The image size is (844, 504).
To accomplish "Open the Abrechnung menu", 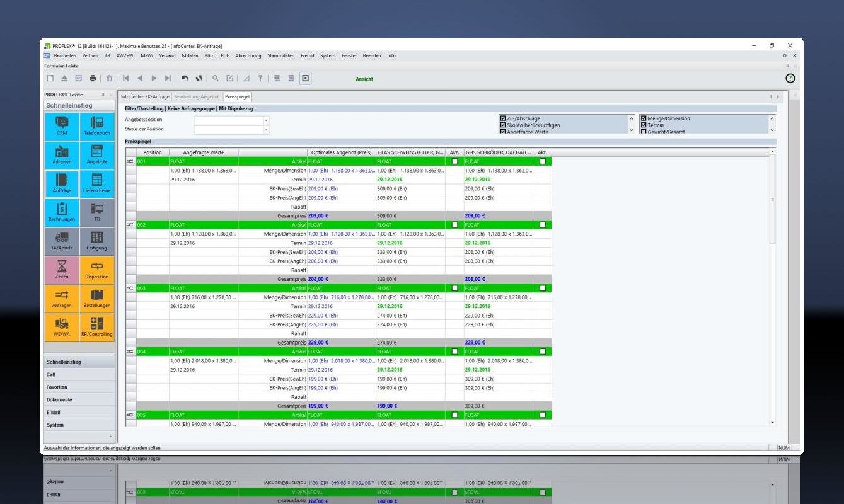I will pyautogui.click(x=248, y=55).
